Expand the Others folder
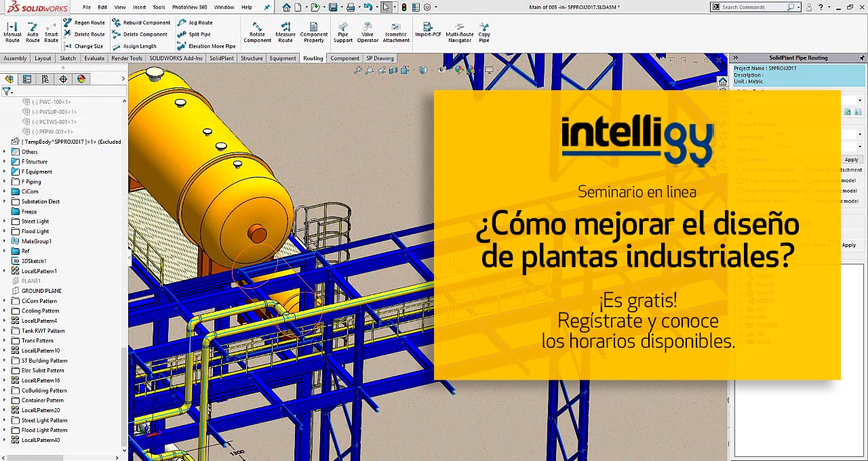The width and height of the screenshot is (868, 461). (x=5, y=152)
